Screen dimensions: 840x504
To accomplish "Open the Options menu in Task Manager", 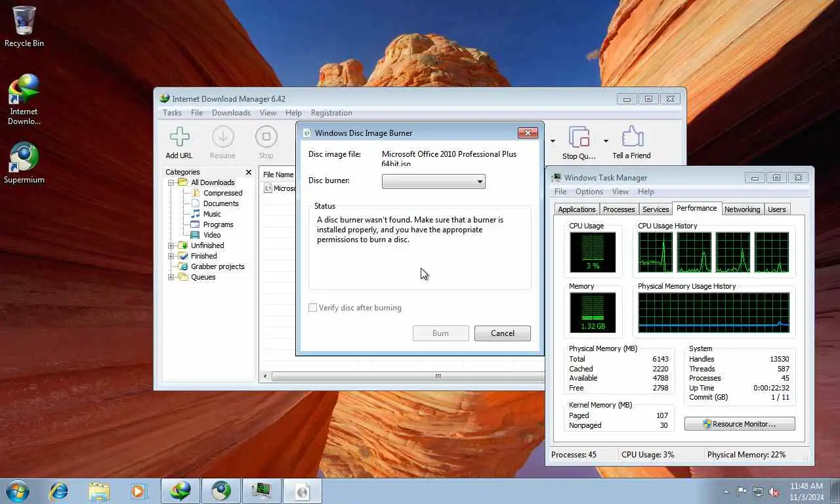I will [x=589, y=192].
